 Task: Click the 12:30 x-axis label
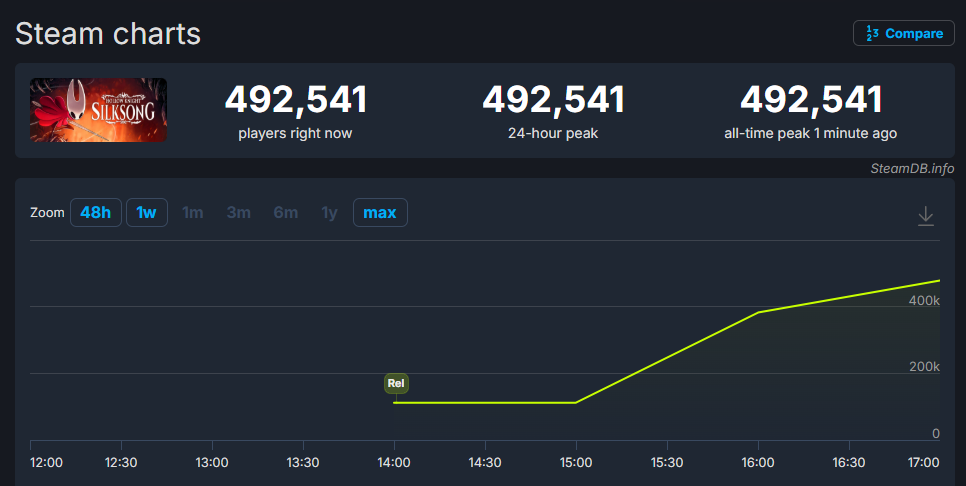coord(121,463)
